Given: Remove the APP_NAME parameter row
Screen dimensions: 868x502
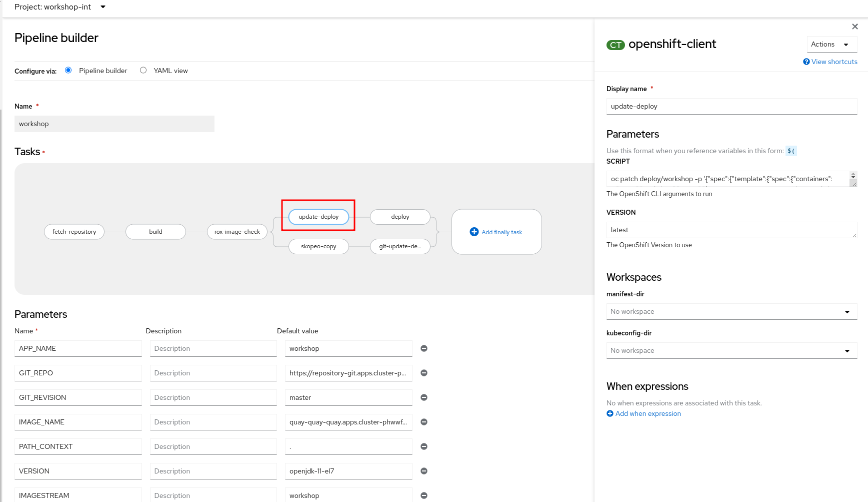Looking at the screenshot, I should [x=424, y=348].
